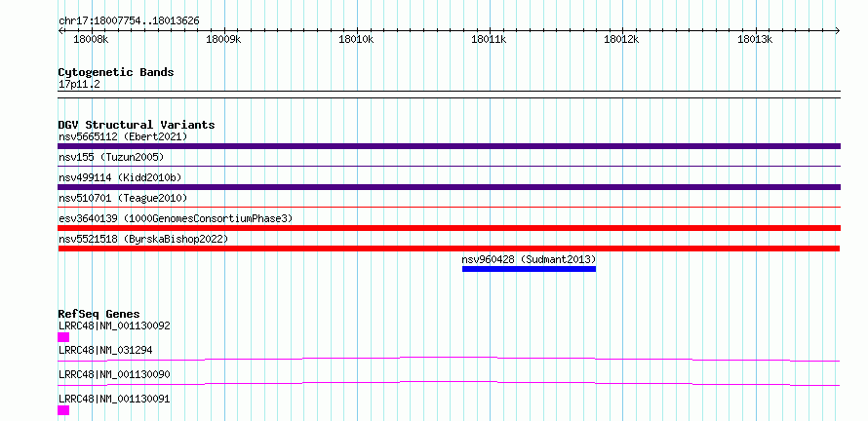The image size is (868, 421).
Task: Click the 18009k ruler tick label
Action: coord(223,39)
